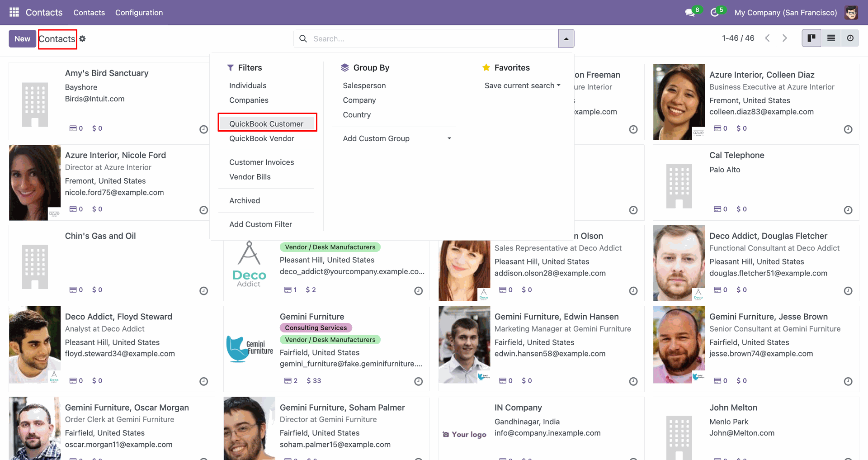
Task: Open John Melton contact name
Action: [x=733, y=408]
